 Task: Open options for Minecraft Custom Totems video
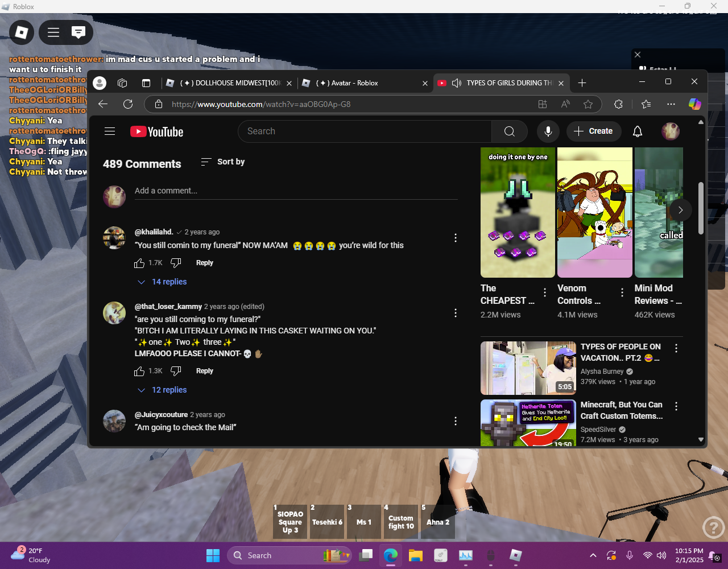tap(676, 406)
